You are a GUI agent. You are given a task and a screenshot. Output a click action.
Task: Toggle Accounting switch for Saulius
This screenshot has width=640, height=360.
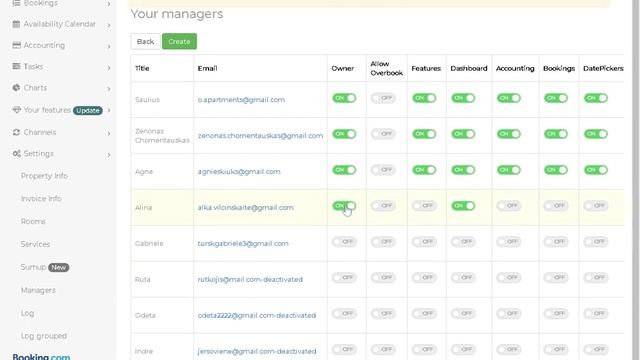click(509, 98)
